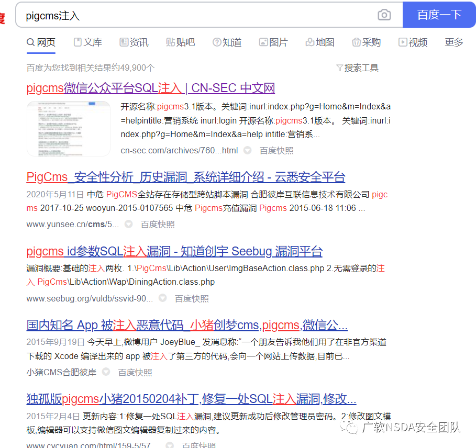
Task: Open the 视频 tab
Action: click(413, 42)
